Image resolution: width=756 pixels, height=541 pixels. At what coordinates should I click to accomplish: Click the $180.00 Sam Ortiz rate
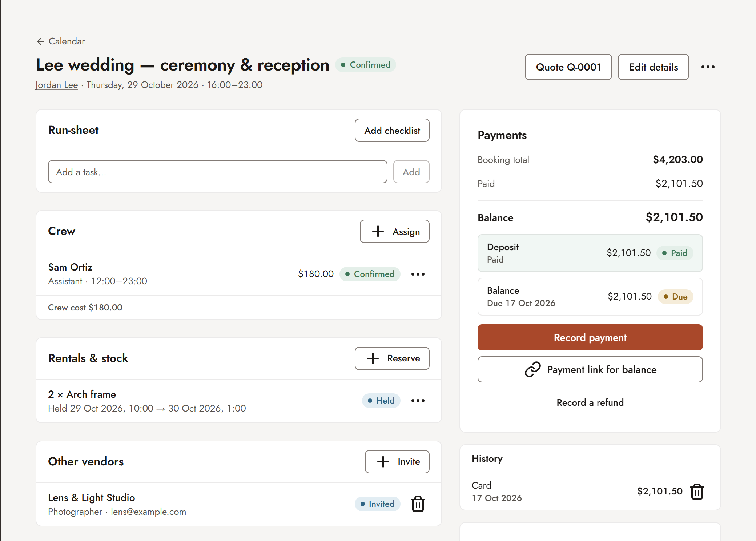pos(315,274)
